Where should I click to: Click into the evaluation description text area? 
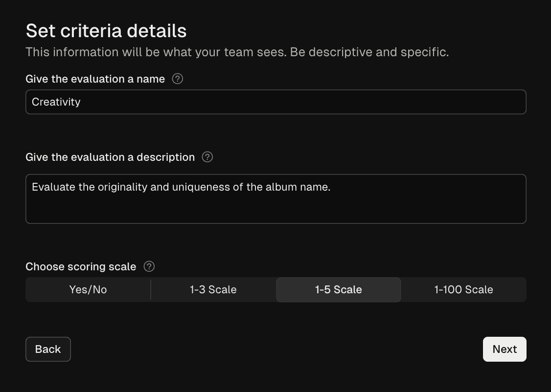(x=275, y=199)
